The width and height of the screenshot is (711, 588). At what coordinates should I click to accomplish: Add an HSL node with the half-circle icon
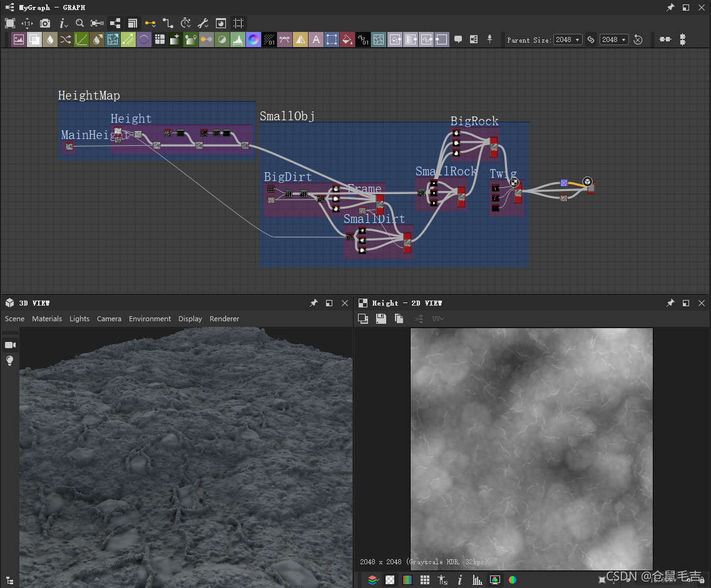[222, 39]
